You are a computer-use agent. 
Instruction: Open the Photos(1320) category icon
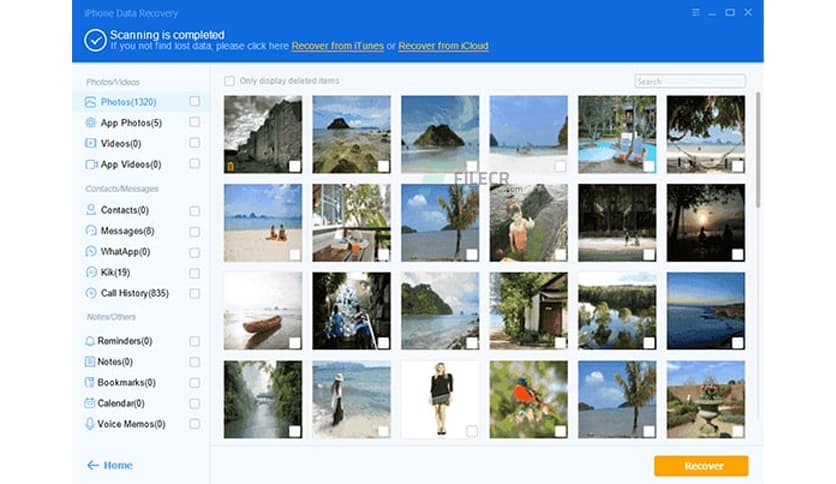[90, 102]
